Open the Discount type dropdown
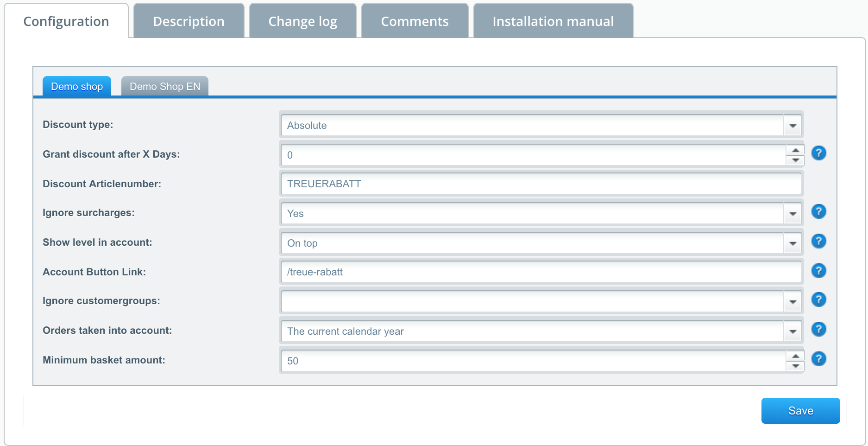Image resolution: width=868 pixels, height=446 pixels. [x=793, y=126]
